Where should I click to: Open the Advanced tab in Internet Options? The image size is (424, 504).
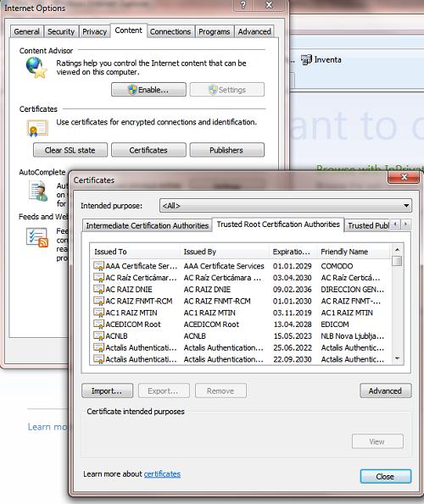[254, 31]
